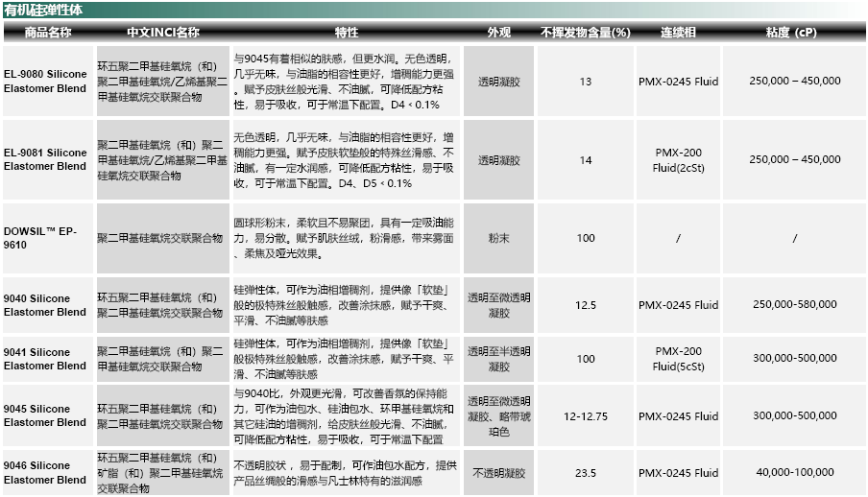The width and height of the screenshot is (868, 497).
Task: Click viscosity 300,000-500,000 in 9045 row
Action: tap(795, 415)
